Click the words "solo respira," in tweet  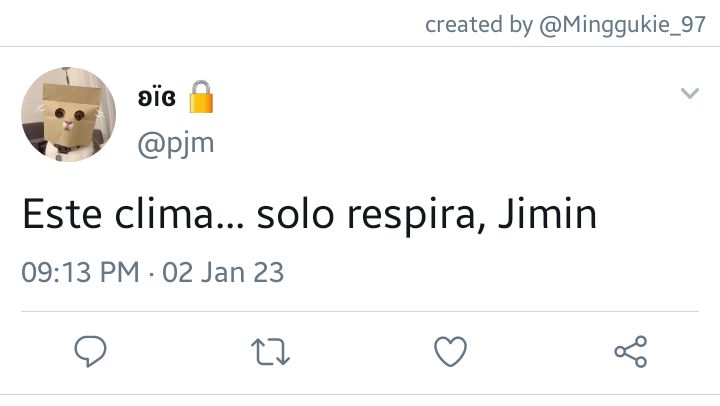pos(371,215)
